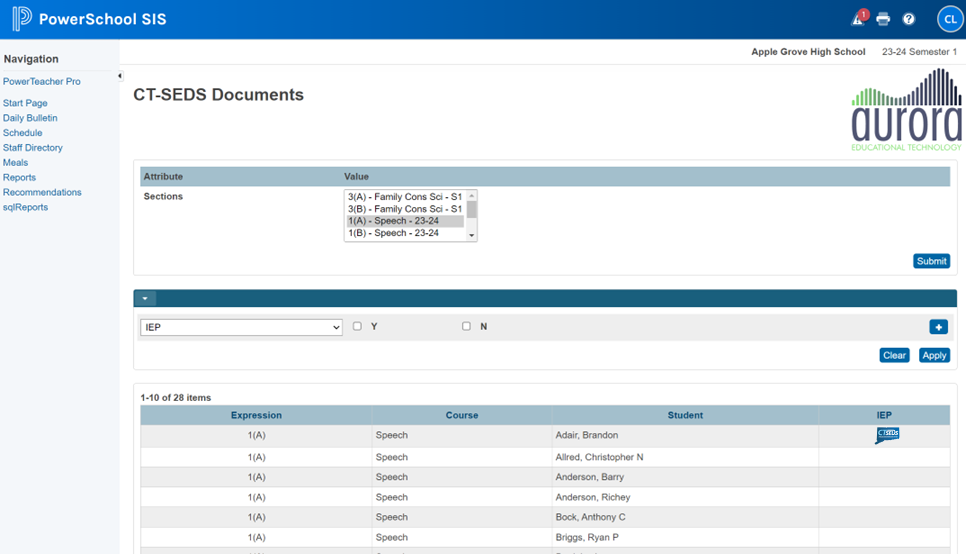Check the N checkbox for IEP filter
This screenshot has width=966, height=554.
click(466, 326)
